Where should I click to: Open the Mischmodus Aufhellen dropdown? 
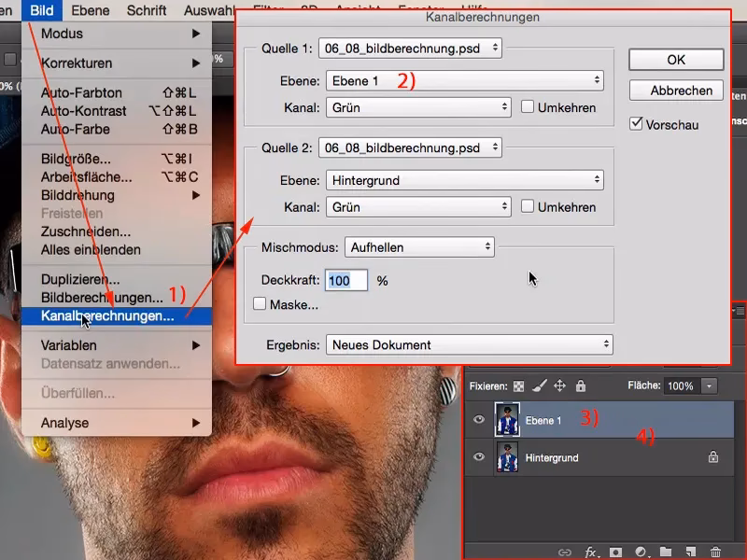(x=419, y=247)
